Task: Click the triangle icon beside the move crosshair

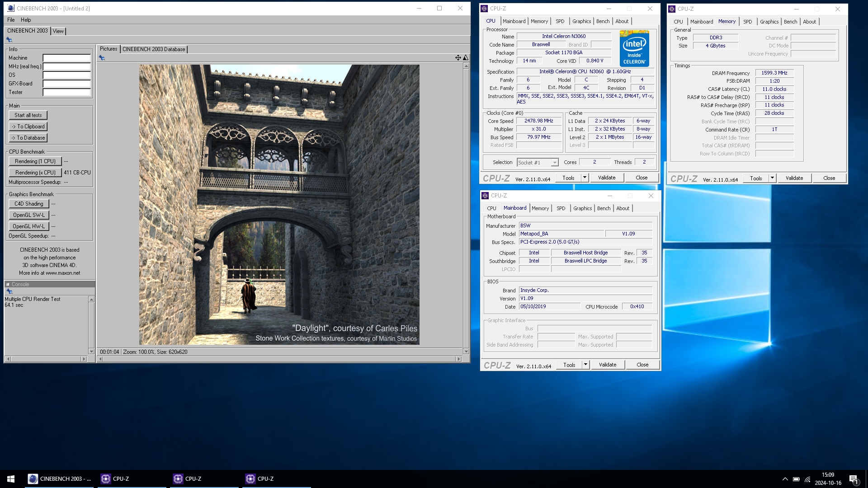Action: click(x=466, y=57)
